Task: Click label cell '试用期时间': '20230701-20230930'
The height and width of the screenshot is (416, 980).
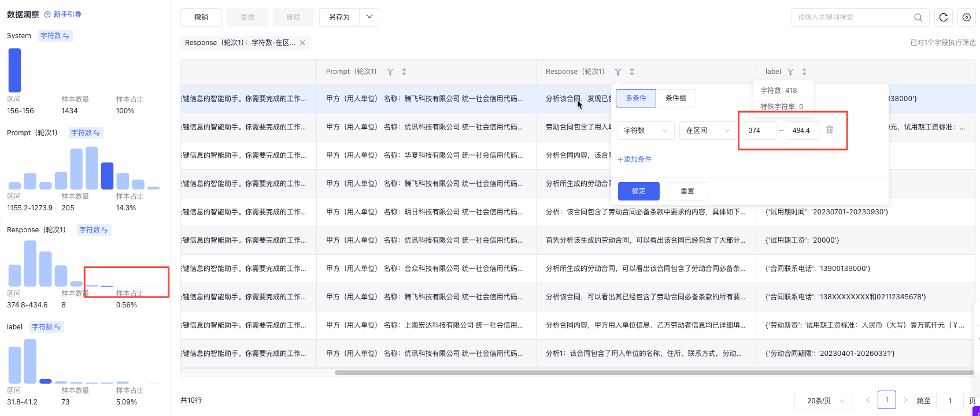Action: (x=827, y=212)
